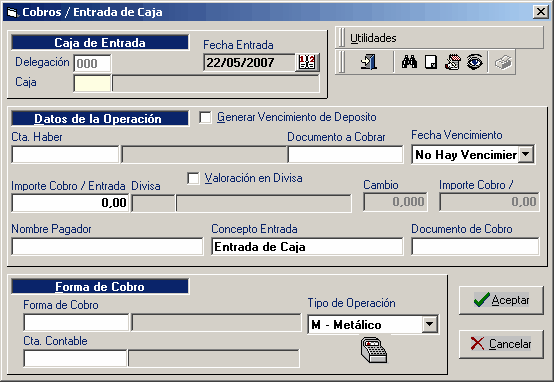This screenshot has height=382, width=554.
Task: Click the Cta. Haber input field
Action: 65,154
